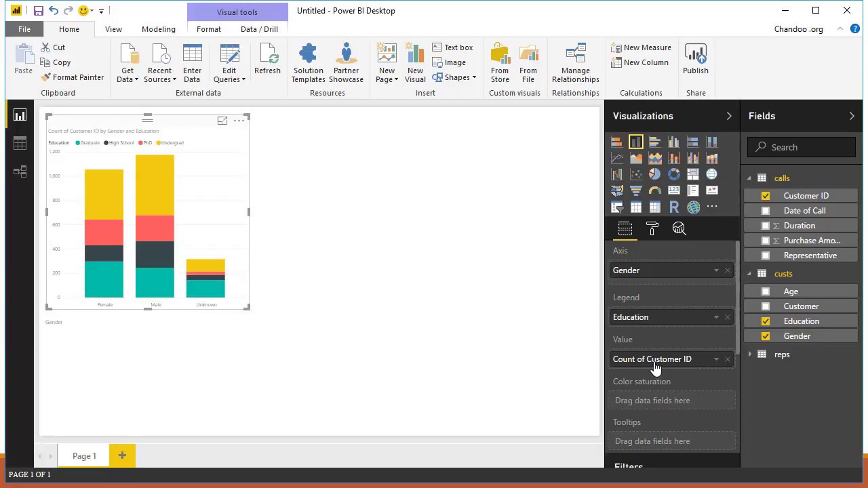The image size is (868, 488).
Task: Select the slicer visualization
Action: [616, 207]
